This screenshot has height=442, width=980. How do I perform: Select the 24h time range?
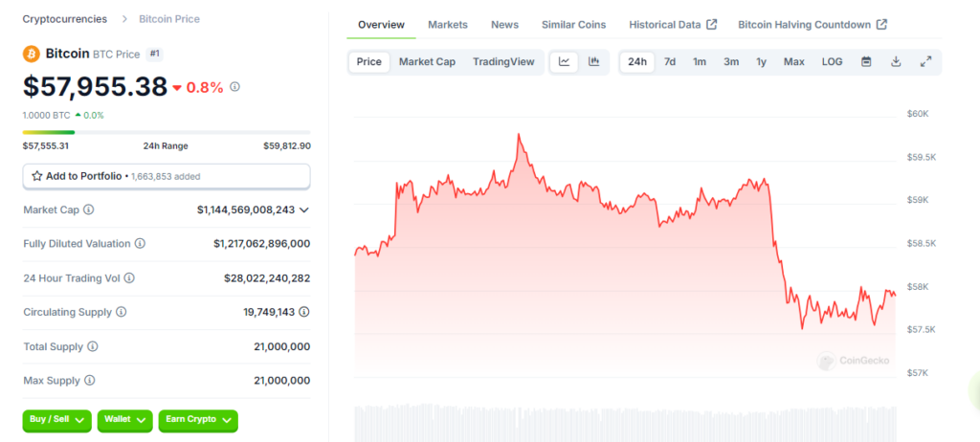coord(637,62)
